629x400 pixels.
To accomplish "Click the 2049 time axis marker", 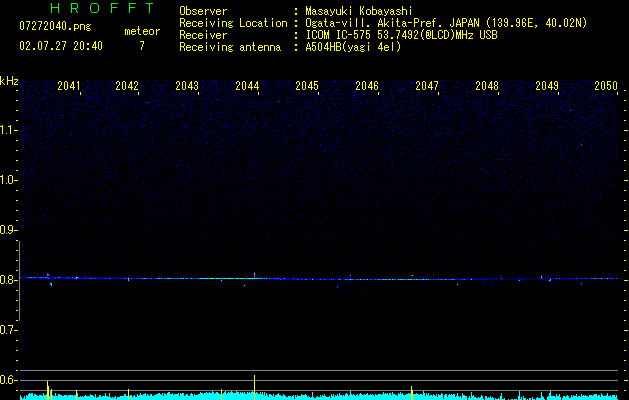I will pyautogui.click(x=547, y=86).
